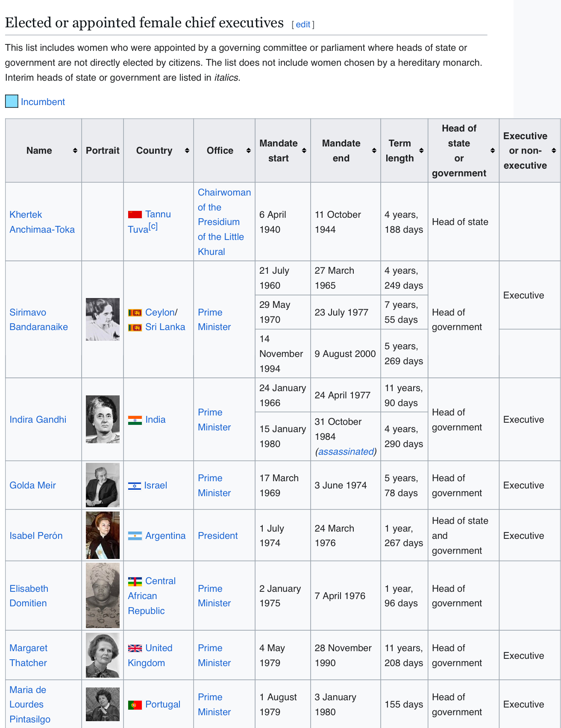Sort by Head of state column

point(492,151)
